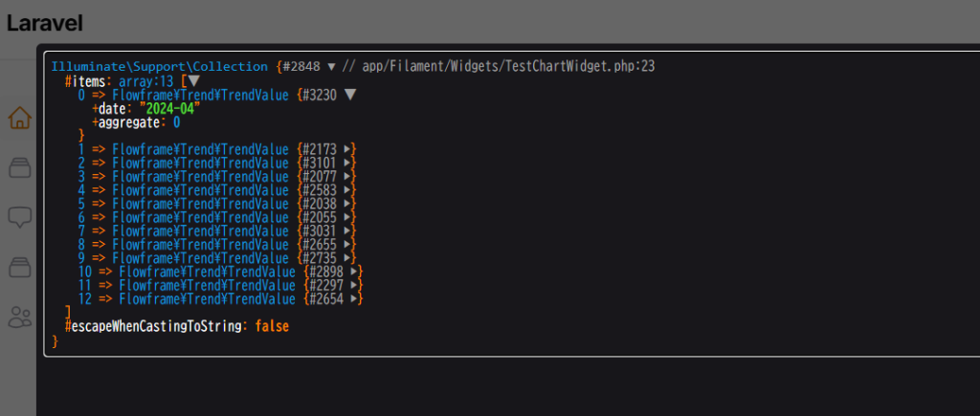The image size is (980, 416).
Task: Expand TrendValue #3101 at index 2
Action: pos(350,163)
